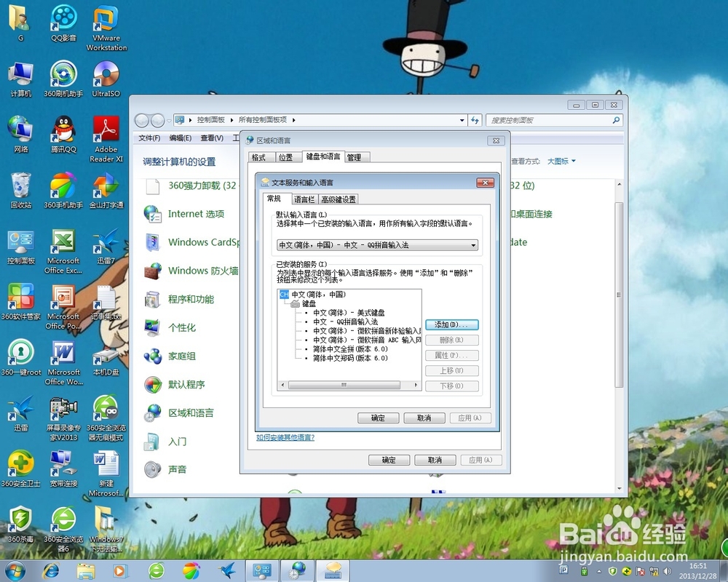Open 360软件管家 desktop icon
Viewport: 728px width, 582px height.
pos(21,302)
